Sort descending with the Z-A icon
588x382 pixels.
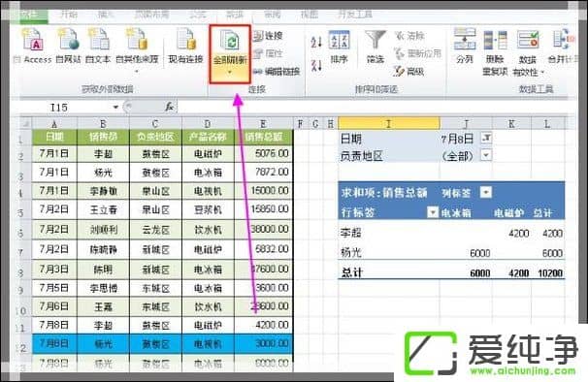316,65
